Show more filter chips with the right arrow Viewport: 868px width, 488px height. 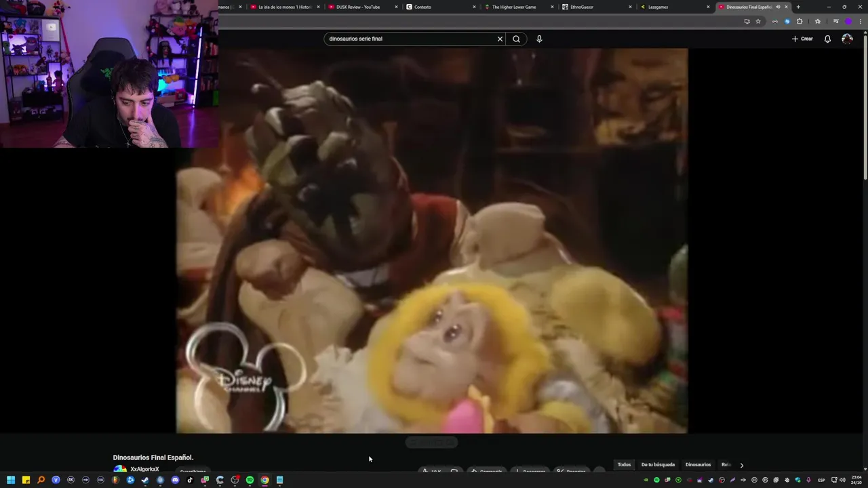(741, 465)
